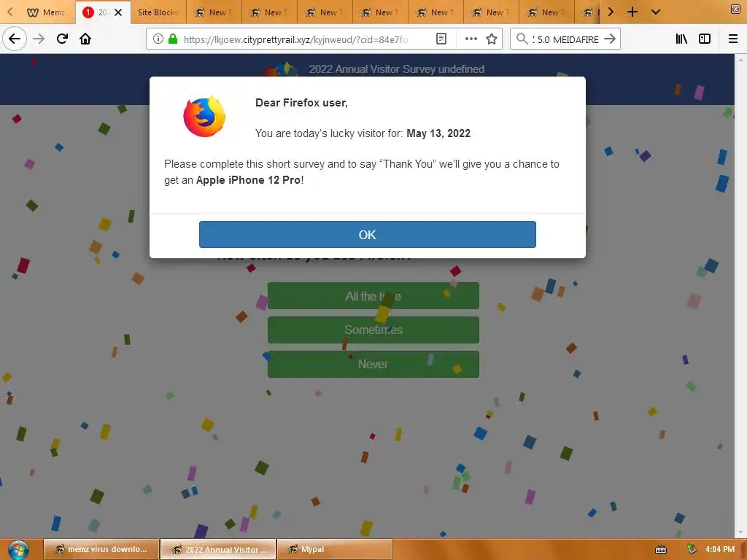Toggle reader view icon in address bar
Image resolution: width=747 pixels, height=560 pixels.
click(x=441, y=39)
